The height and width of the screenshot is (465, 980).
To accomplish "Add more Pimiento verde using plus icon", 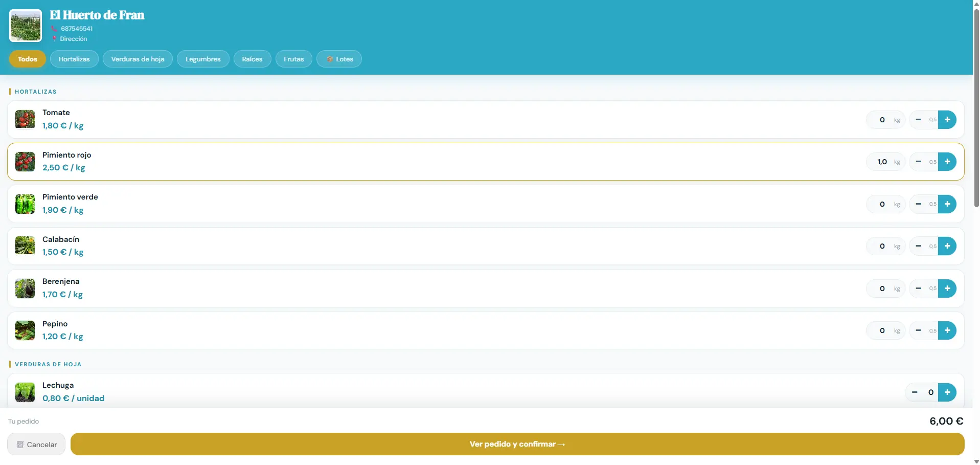I will pos(947,204).
